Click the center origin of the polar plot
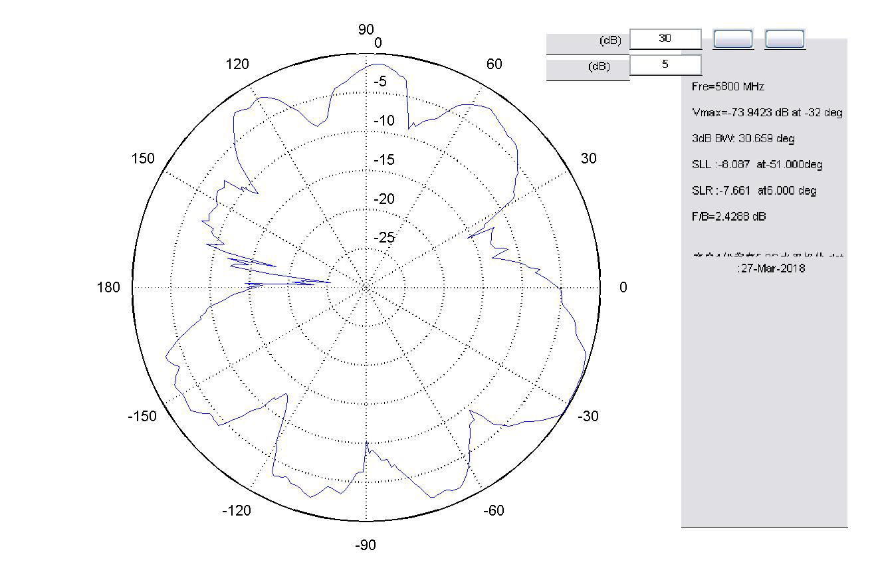The width and height of the screenshot is (872, 588). click(x=366, y=287)
